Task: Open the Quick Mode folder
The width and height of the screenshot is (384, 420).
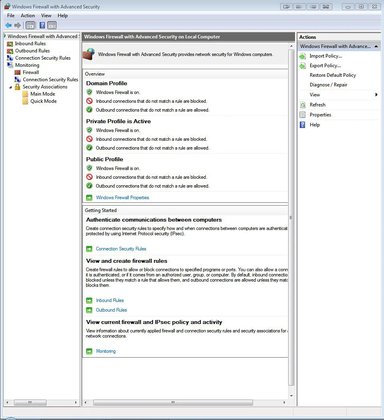Action: pyautogui.click(x=43, y=101)
